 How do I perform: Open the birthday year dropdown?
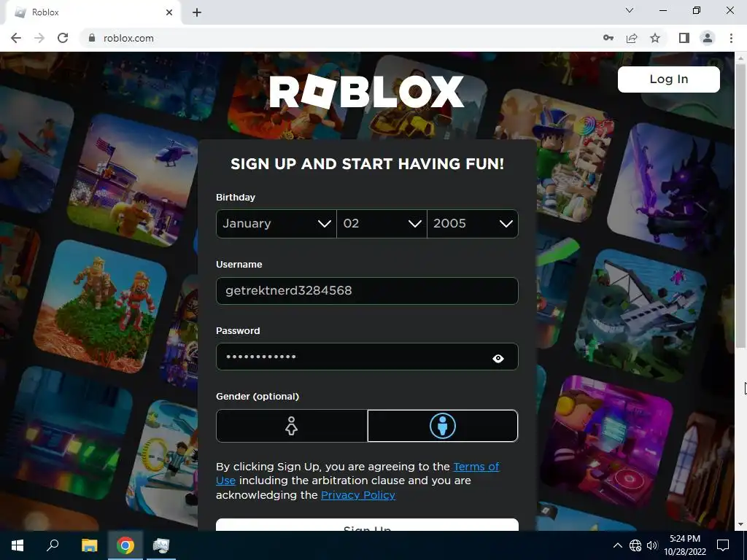coord(473,224)
